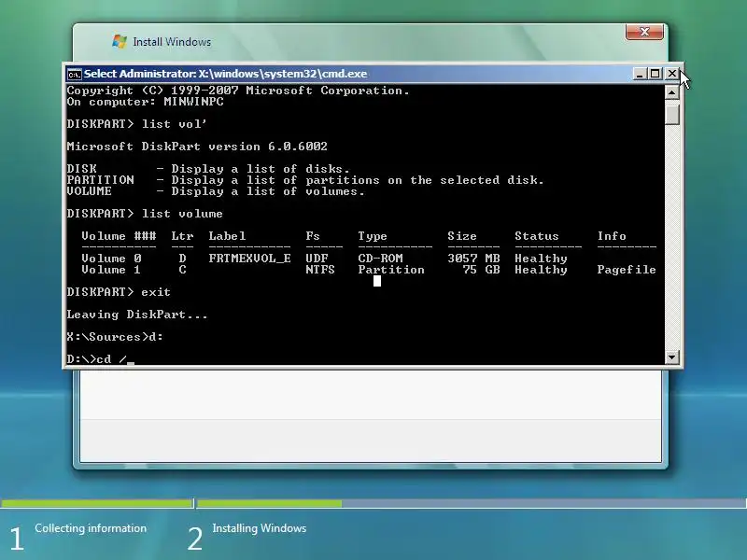Viewport: 747px width, 560px height.
Task: Click the '75 GB' size value
Action: (x=481, y=270)
